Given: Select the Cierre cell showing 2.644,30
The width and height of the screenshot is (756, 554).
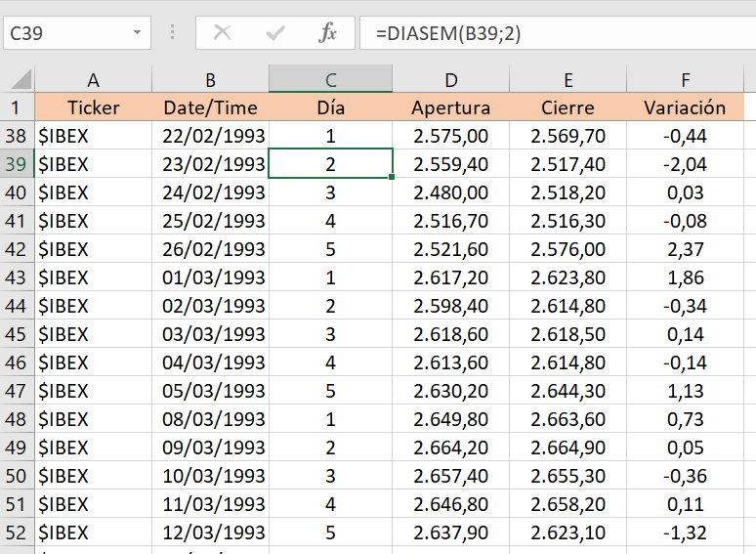Looking at the screenshot, I should [567, 391].
